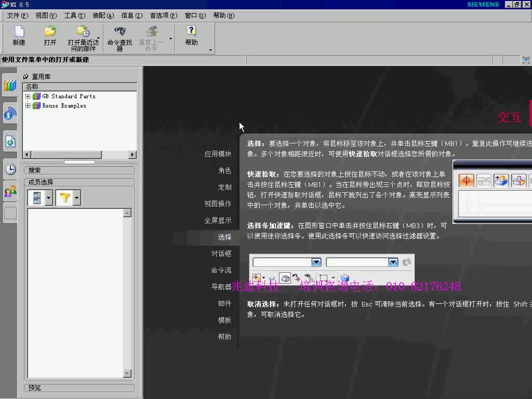Open the 首选项(P) menu

pyautogui.click(x=164, y=16)
